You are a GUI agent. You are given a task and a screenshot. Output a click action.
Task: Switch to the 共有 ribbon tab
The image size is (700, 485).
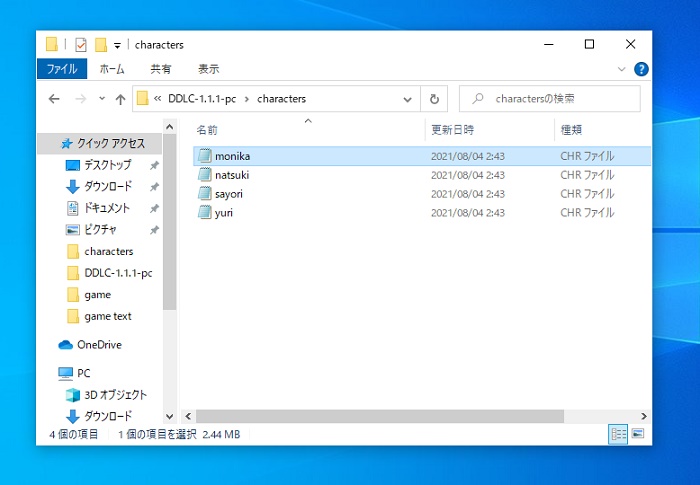point(161,69)
